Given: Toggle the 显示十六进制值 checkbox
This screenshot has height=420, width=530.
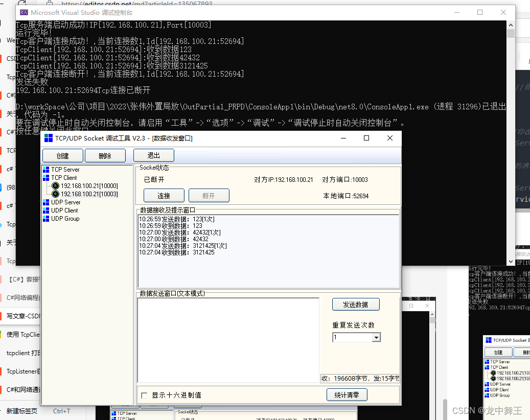Looking at the screenshot, I should click(x=144, y=395).
